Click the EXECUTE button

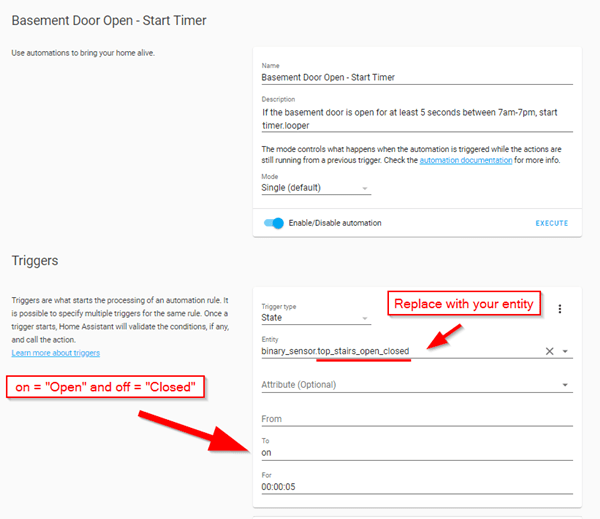551,223
